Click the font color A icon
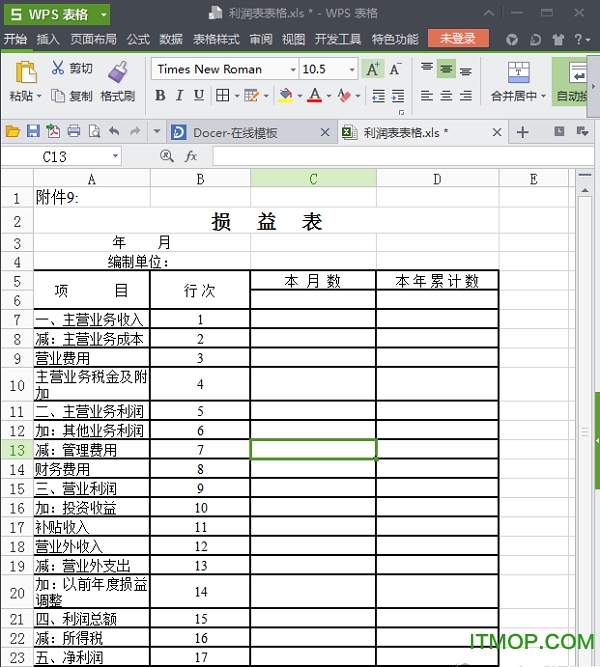 pyautogui.click(x=314, y=95)
